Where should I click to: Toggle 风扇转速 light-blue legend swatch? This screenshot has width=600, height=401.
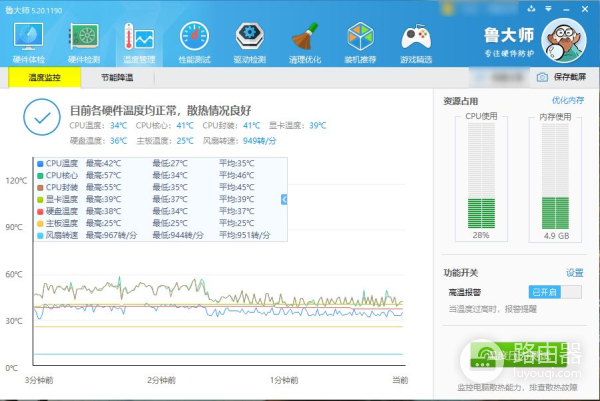[40, 235]
